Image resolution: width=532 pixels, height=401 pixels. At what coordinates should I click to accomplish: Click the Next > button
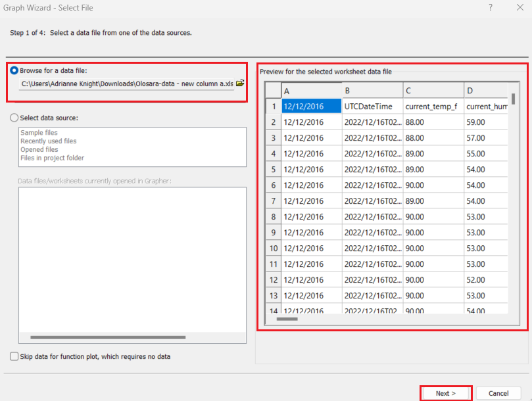pos(445,393)
